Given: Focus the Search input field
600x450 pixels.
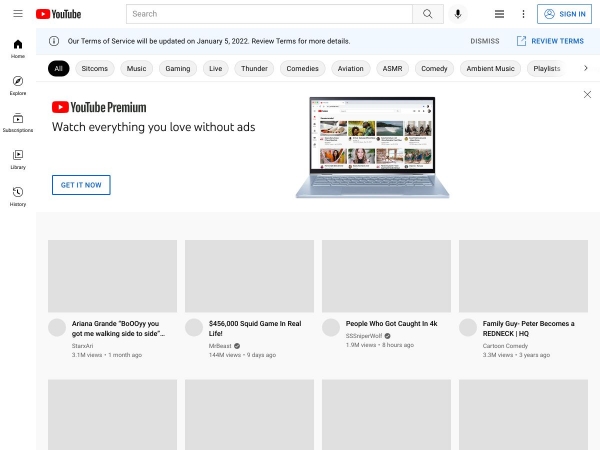Looking at the screenshot, I should click(269, 14).
